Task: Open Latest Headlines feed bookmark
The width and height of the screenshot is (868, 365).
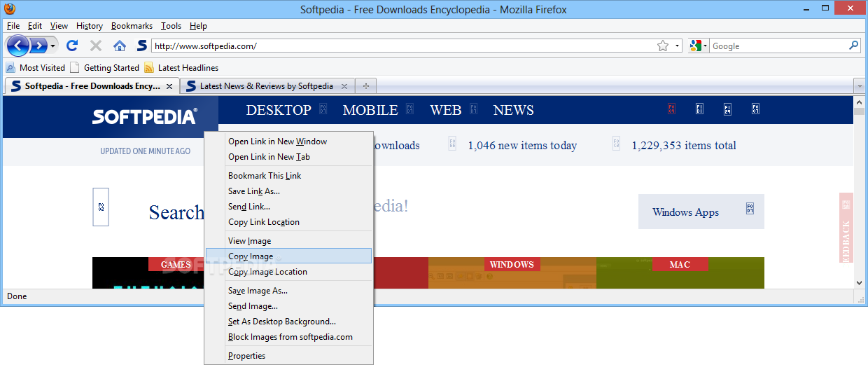Action: point(181,68)
